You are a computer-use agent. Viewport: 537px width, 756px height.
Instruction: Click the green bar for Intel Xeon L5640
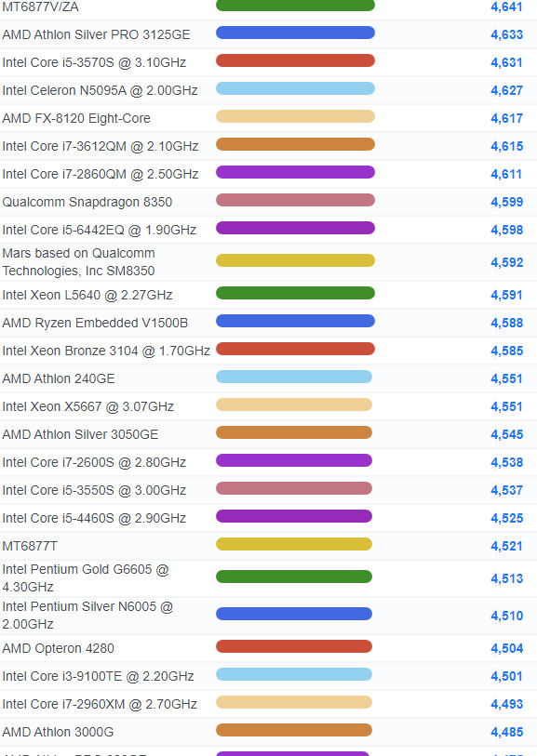click(x=295, y=293)
